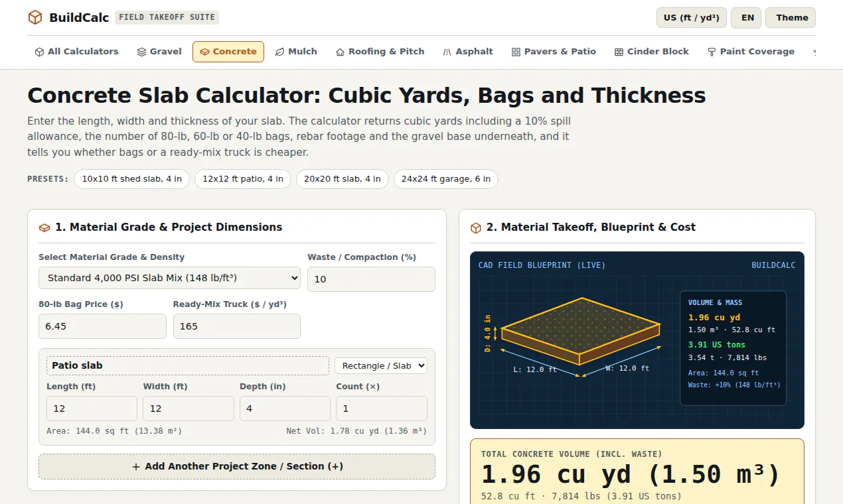Click the Mulch leaf icon
The height and width of the screenshot is (504, 843).
[x=279, y=52]
